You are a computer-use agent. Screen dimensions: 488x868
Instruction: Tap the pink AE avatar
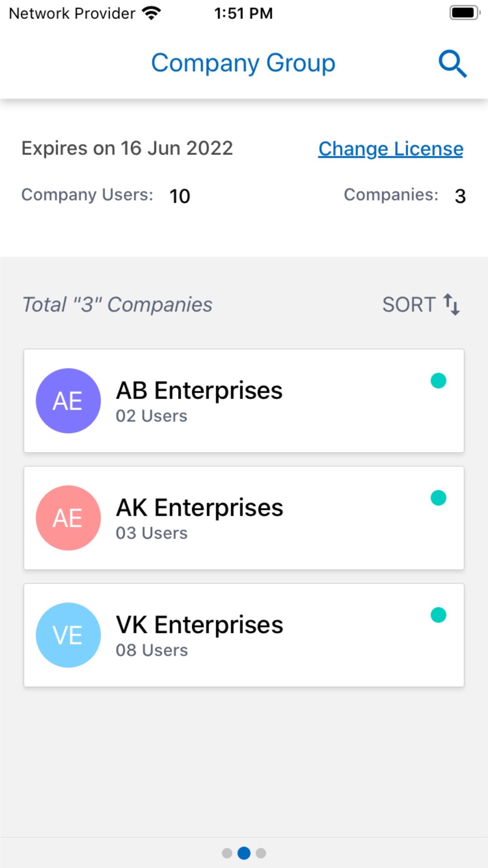coord(68,518)
